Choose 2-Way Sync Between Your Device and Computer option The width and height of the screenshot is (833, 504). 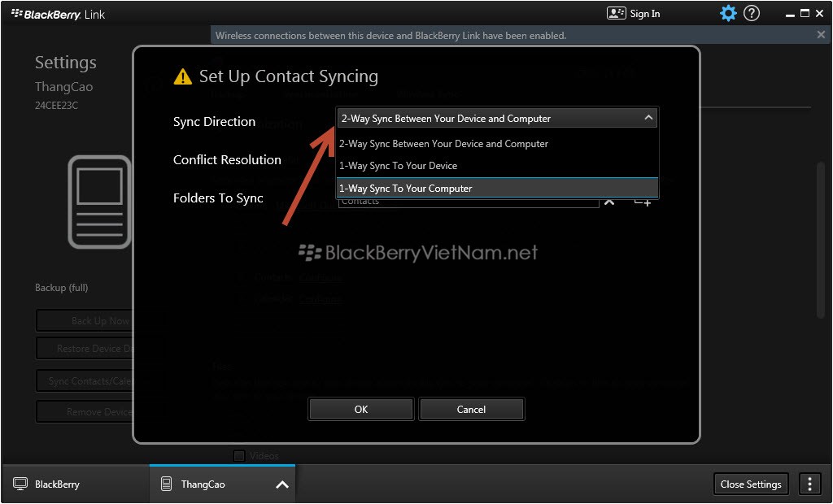(497, 144)
